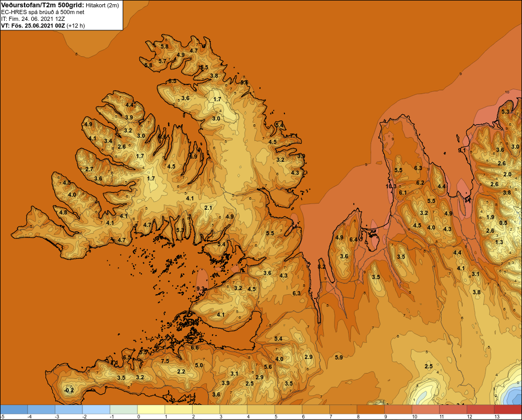Click the color scale swatch between 12 and 13
522x420 pixels.
[481, 410]
